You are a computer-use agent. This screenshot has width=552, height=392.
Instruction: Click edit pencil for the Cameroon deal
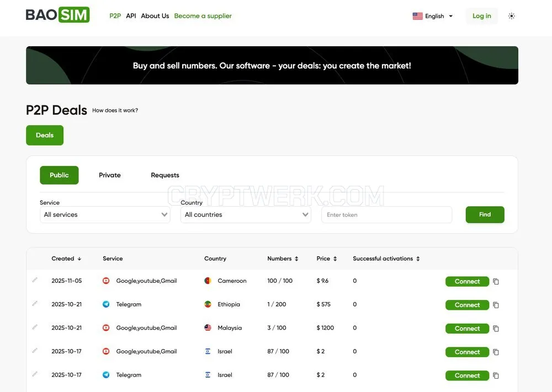(35, 280)
